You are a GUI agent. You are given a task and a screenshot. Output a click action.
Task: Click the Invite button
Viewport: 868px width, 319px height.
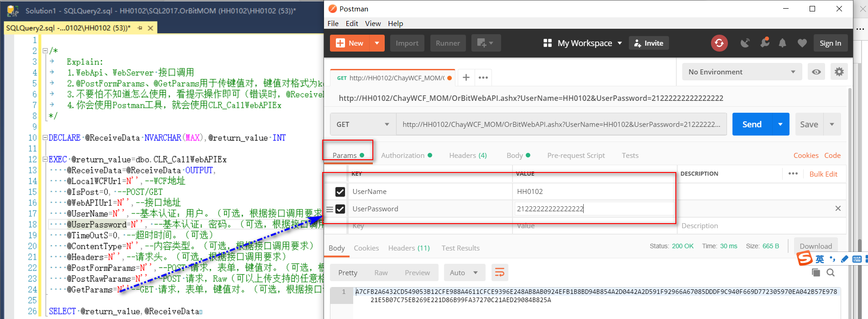click(649, 43)
